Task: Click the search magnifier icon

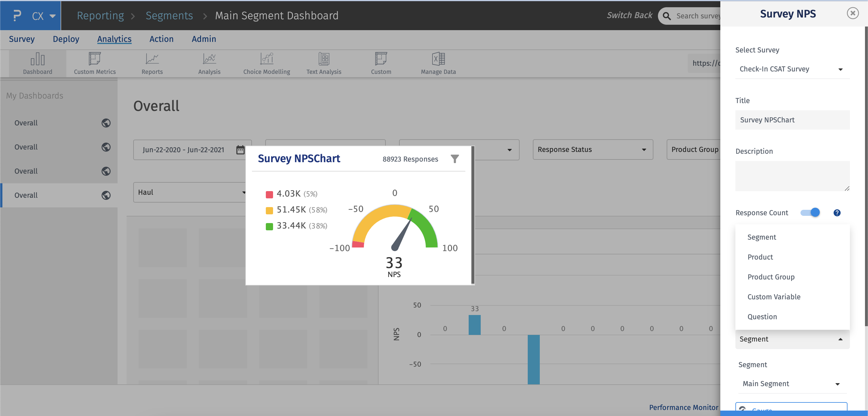Action: pos(666,16)
